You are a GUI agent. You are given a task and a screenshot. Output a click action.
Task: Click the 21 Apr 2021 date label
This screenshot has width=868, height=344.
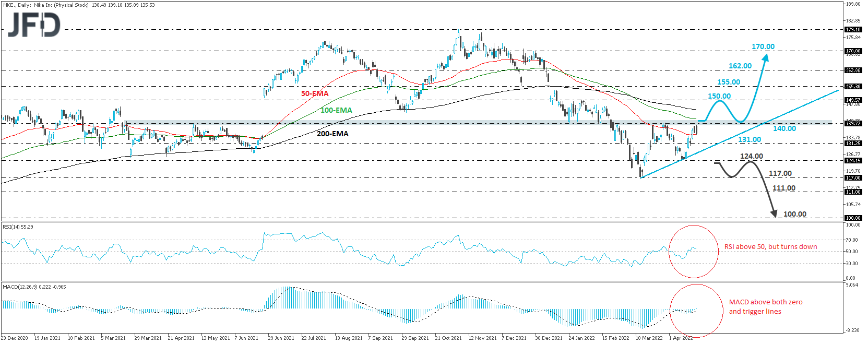point(181,338)
